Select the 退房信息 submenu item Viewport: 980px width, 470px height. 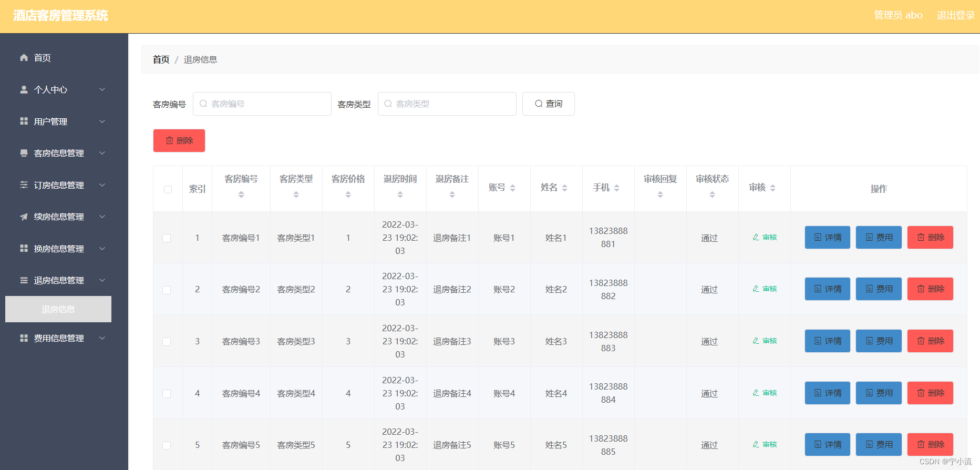[58, 309]
